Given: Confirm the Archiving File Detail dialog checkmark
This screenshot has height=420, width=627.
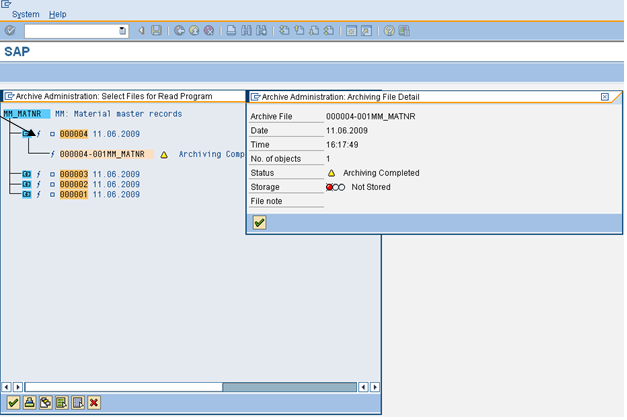Looking at the screenshot, I should 260,222.
